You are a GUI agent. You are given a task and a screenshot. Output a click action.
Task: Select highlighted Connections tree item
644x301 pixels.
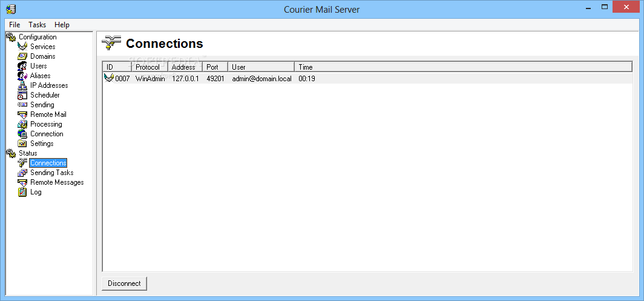[48, 163]
